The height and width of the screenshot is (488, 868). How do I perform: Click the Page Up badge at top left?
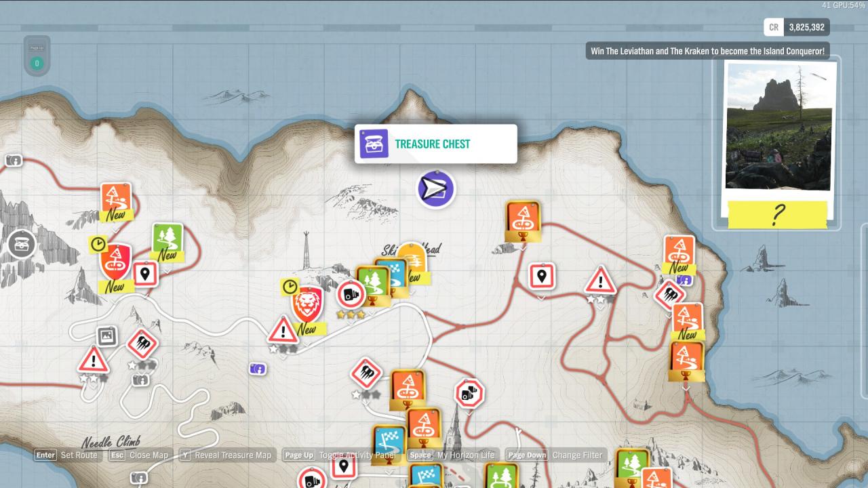pos(37,55)
